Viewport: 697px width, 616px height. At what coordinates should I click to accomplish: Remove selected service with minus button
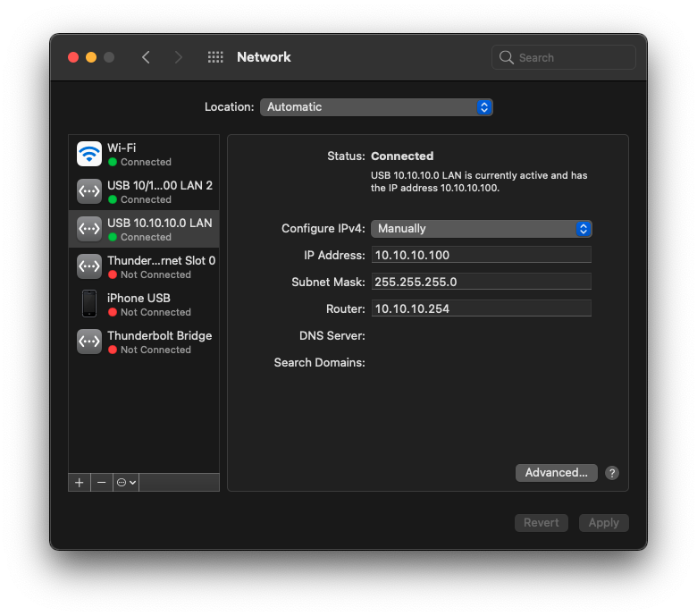(x=101, y=483)
